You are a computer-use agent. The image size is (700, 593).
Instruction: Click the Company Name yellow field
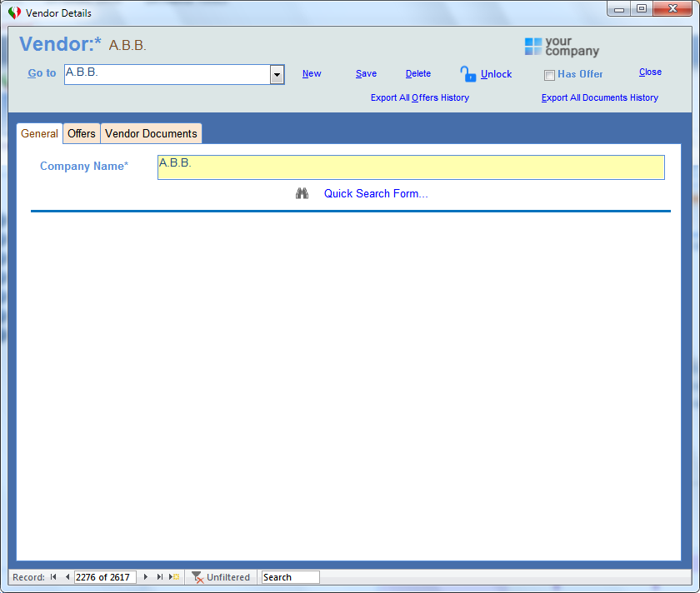click(411, 167)
